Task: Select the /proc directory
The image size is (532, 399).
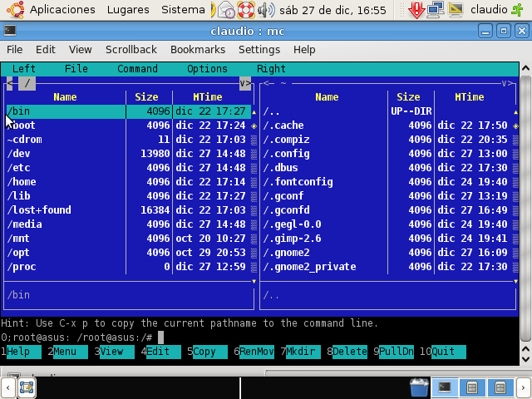Action: [129, 267]
